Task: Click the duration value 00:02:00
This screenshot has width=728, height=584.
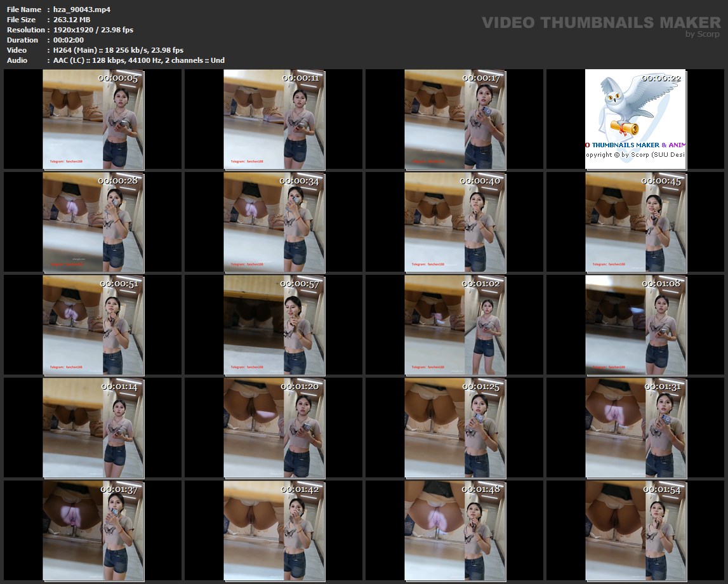Action: coord(69,40)
